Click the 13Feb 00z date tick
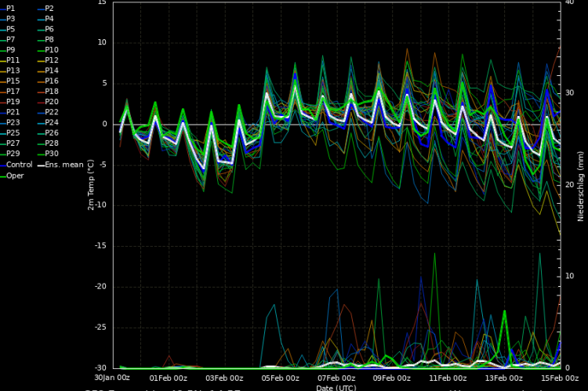 [506, 378]
